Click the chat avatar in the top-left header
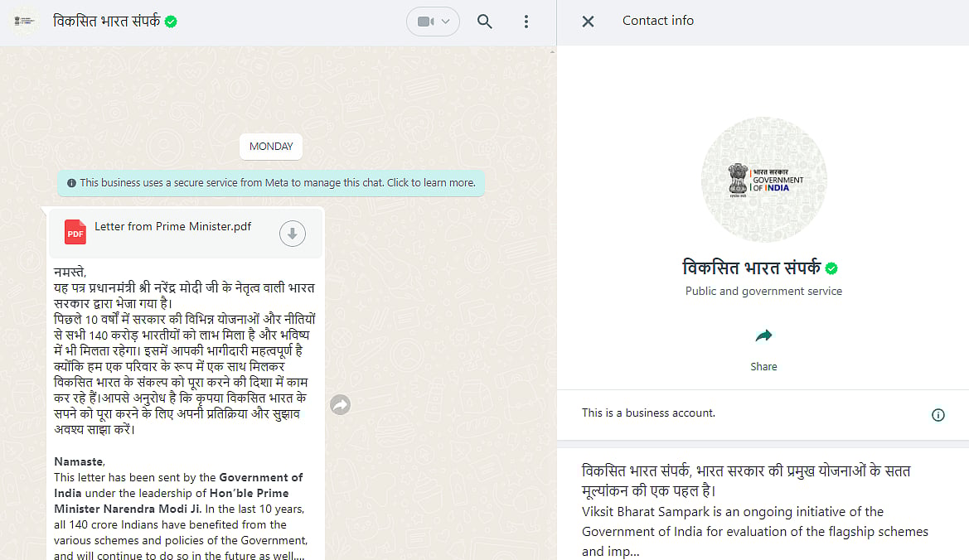Viewport: 969px width, 560px height. pyautogui.click(x=25, y=22)
